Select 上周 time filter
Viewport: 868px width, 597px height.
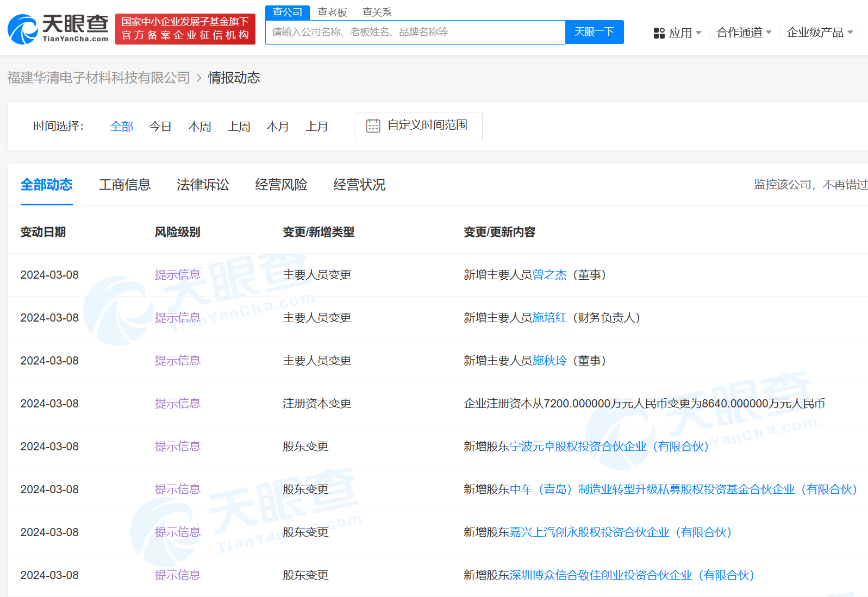pyautogui.click(x=239, y=127)
